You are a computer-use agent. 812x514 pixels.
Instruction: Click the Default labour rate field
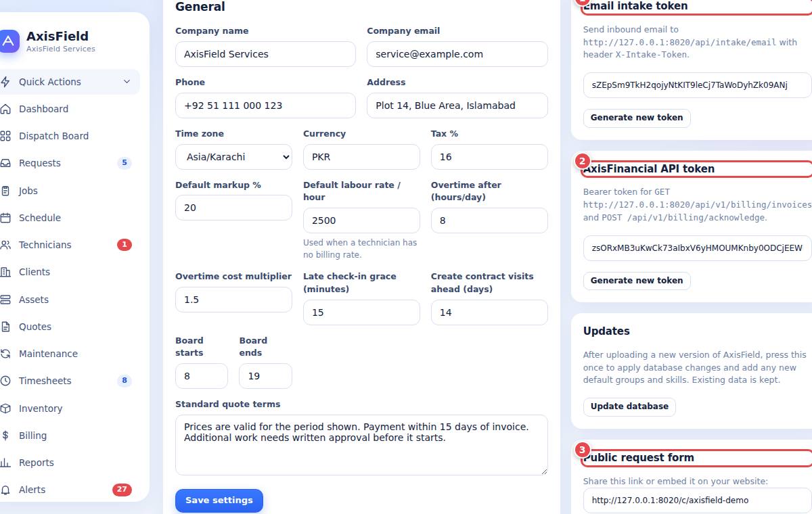pos(361,220)
